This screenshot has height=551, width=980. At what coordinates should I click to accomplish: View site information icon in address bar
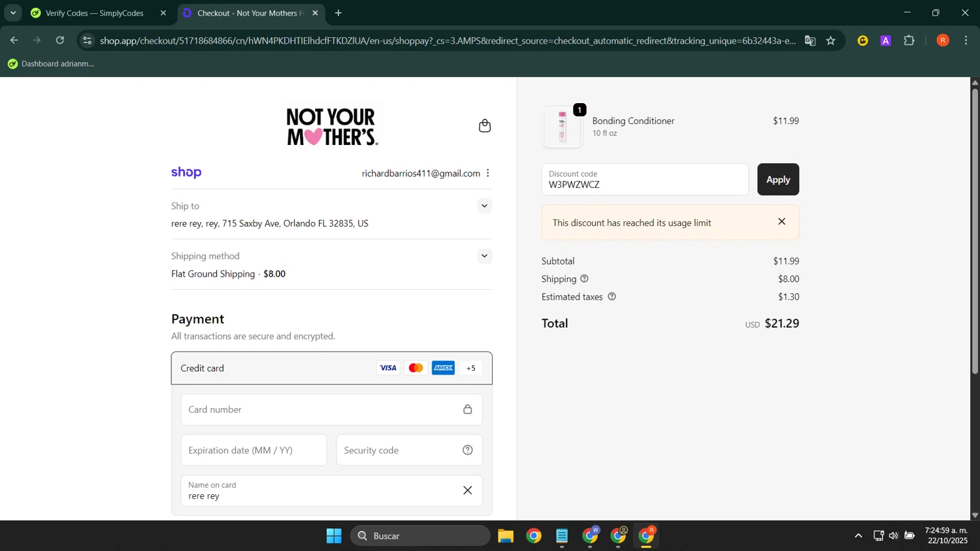pos(88,40)
